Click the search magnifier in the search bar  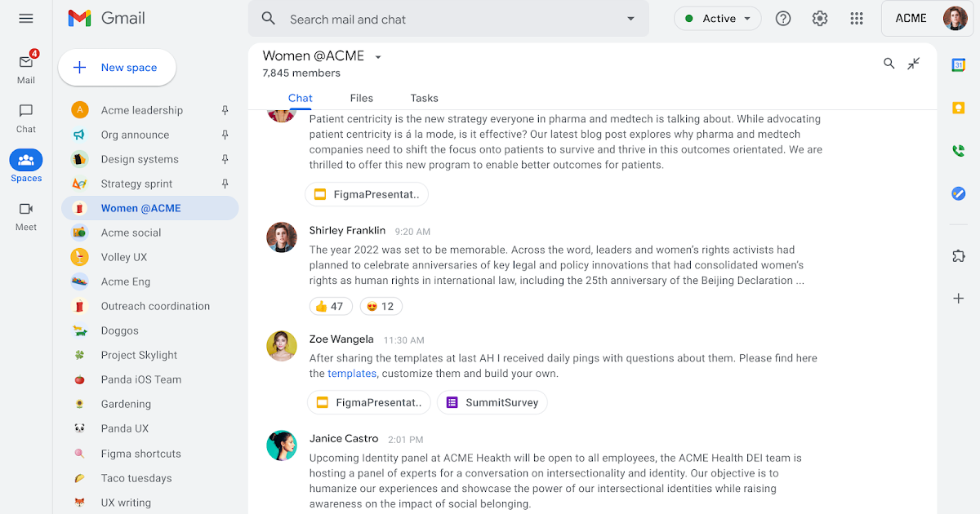click(268, 19)
